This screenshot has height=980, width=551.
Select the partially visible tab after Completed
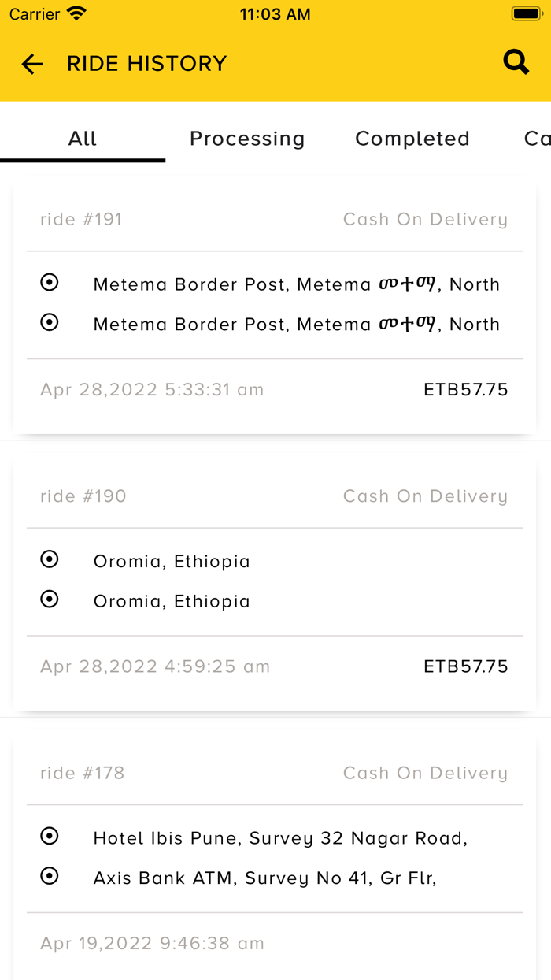tap(536, 139)
